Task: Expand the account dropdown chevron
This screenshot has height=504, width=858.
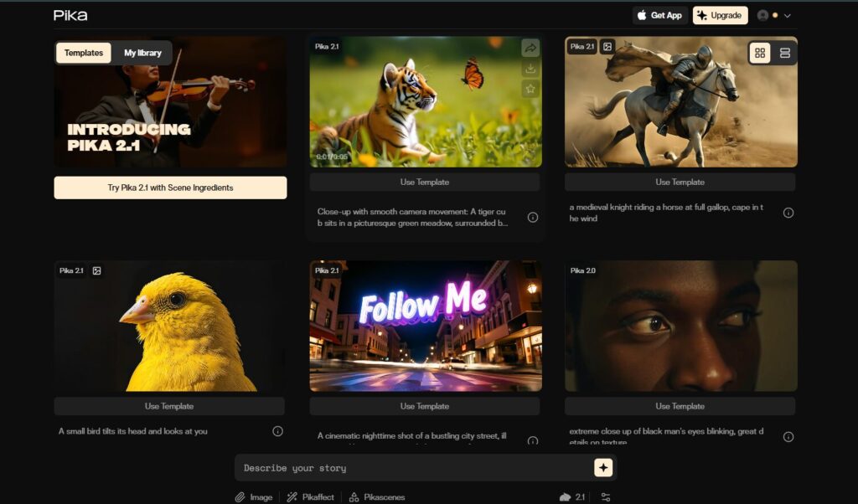Action: click(788, 16)
